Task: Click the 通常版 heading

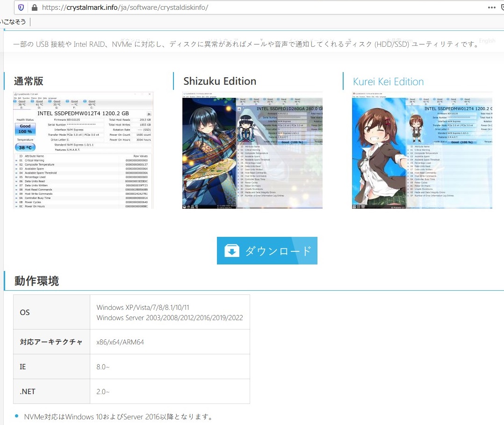Action: (29, 81)
